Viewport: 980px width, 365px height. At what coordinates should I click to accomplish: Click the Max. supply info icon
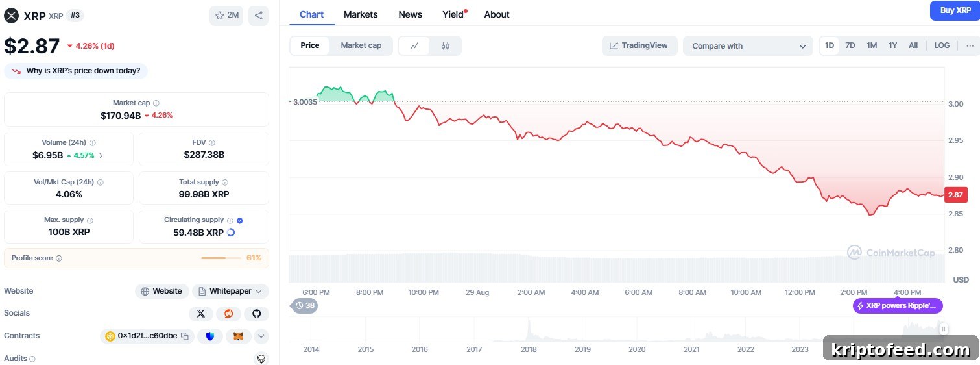click(x=90, y=221)
